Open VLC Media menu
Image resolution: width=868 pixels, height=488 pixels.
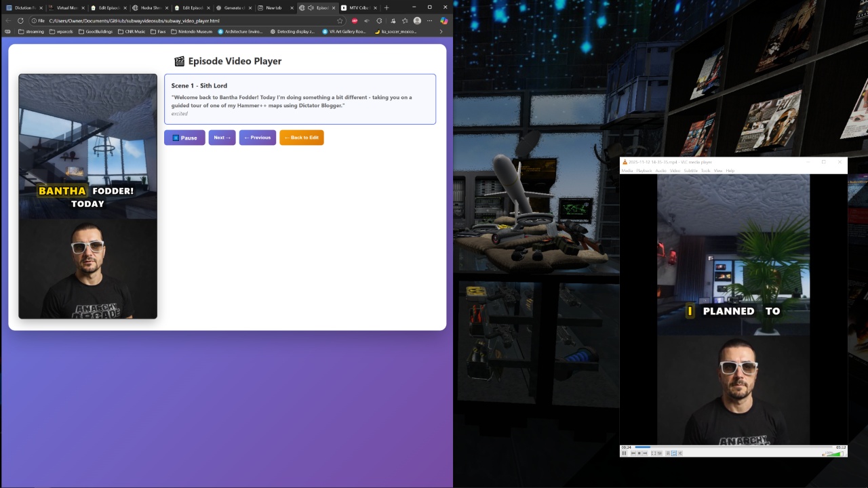point(627,171)
